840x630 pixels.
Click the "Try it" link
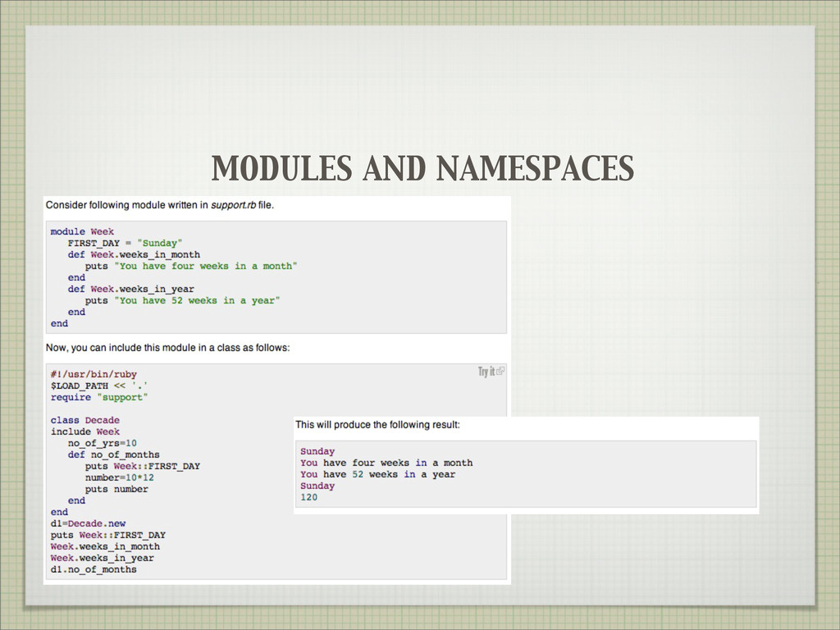(486, 372)
